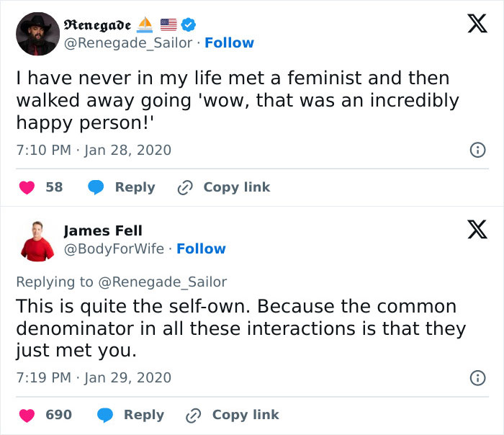This screenshot has width=504, height=435.
Task: Follow @BodyForWife
Action: click(x=201, y=249)
